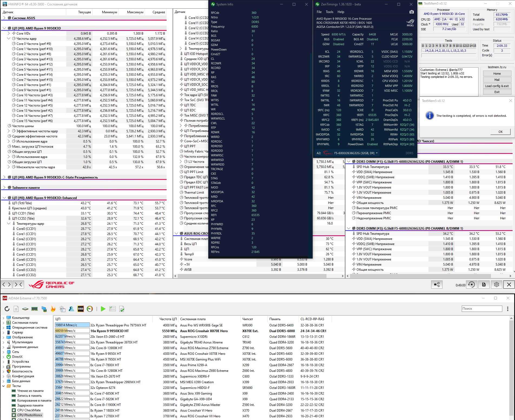Reset the HWiNFO timer with clock icon
The image size is (515, 420).
471,285
